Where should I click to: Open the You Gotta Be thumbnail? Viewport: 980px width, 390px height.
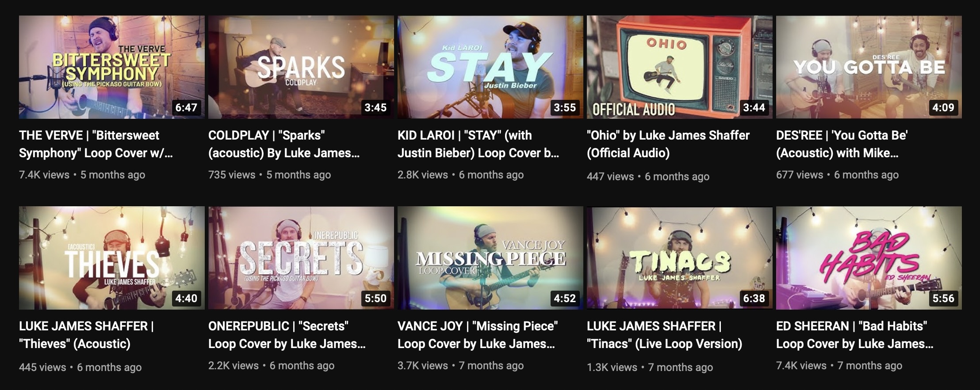[x=869, y=67]
